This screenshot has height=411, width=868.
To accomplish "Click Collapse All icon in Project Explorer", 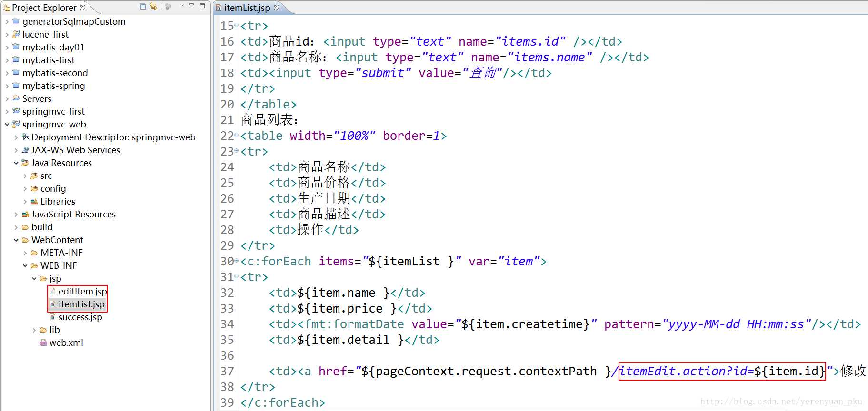I will pos(142,6).
